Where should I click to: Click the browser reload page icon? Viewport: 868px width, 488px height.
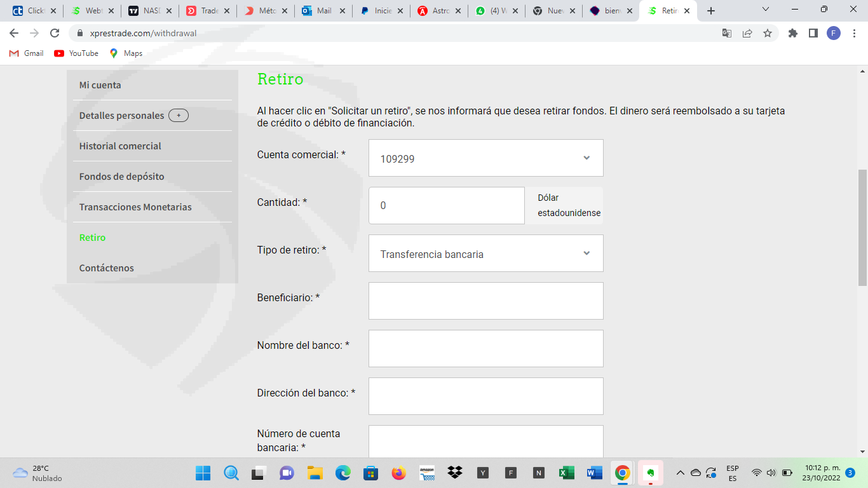(x=55, y=33)
